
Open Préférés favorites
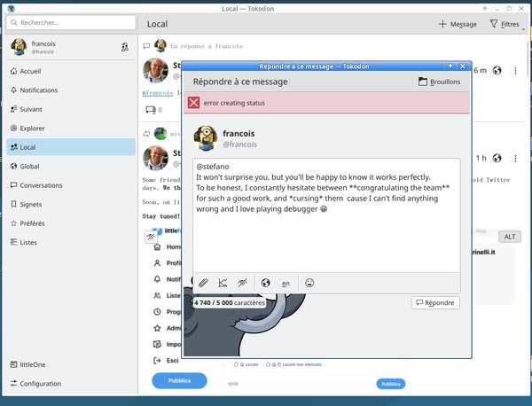point(71,223)
